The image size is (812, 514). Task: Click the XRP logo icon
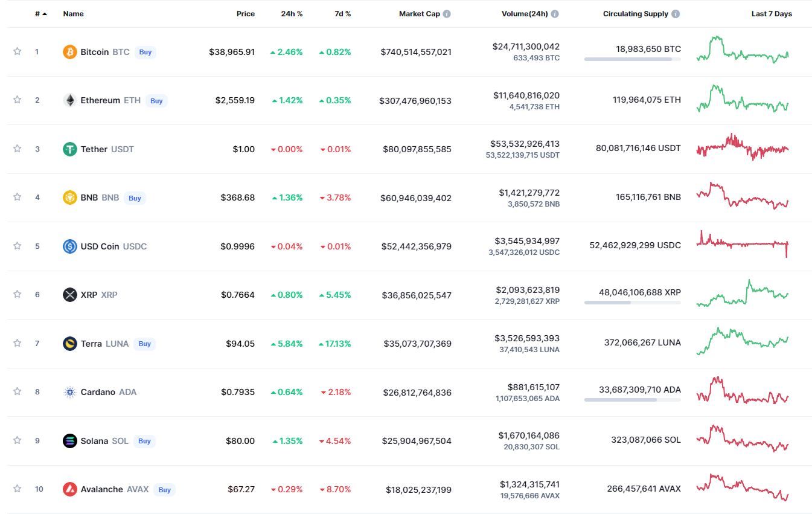click(x=70, y=295)
